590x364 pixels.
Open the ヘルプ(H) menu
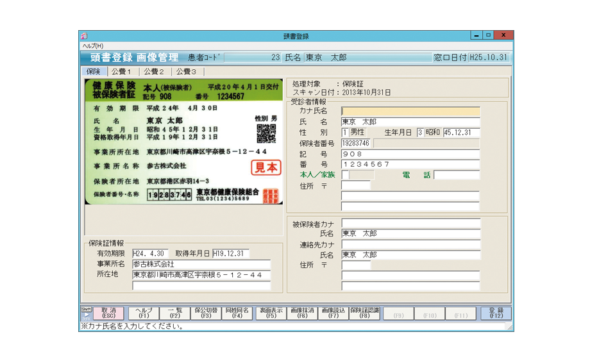92,46
